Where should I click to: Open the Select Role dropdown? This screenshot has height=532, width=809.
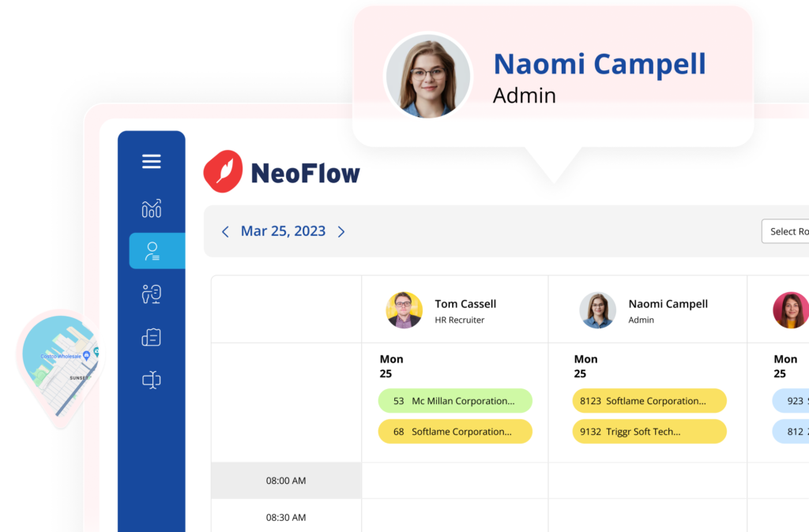[788, 231]
